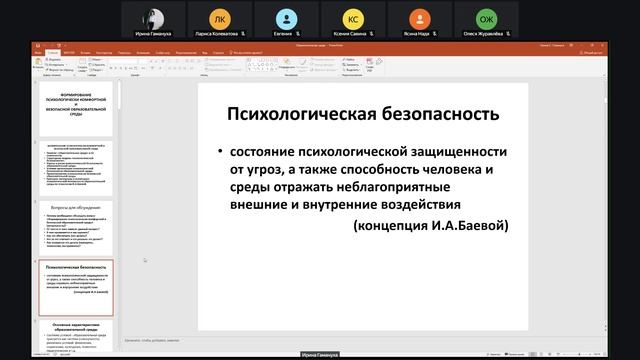Click the text '(концепция И.А.Баевой)' on the slide
The image size is (640, 360).
pos(431,225)
